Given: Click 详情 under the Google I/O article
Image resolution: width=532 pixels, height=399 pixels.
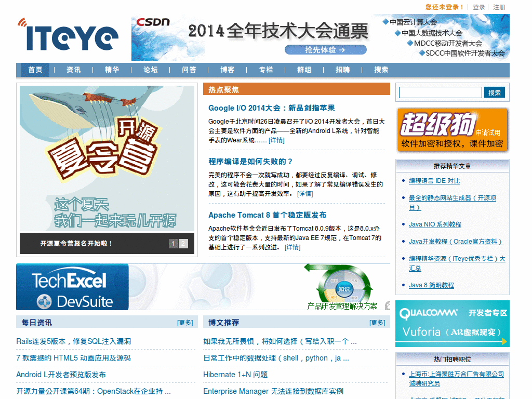Looking at the screenshot, I should pos(276,140).
